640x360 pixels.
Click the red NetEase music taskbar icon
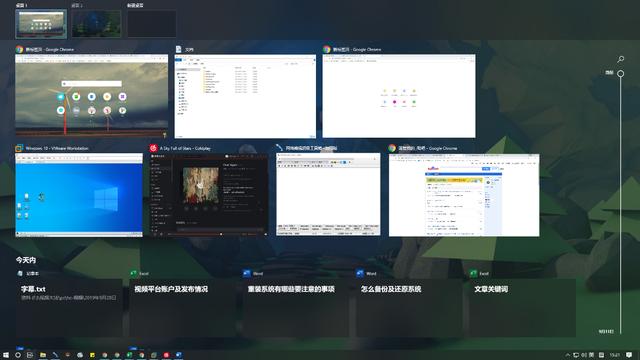click(166, 355)
